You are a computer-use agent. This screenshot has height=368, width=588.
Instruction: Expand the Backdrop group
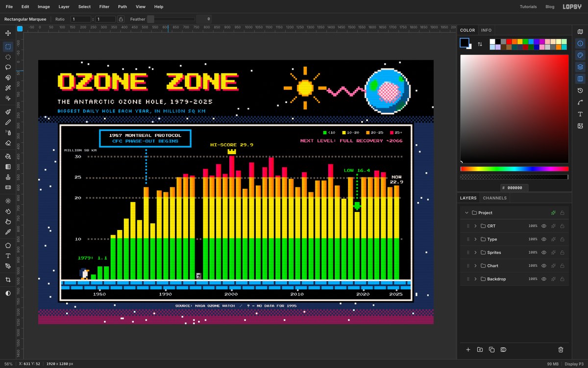tap(475, 279)
